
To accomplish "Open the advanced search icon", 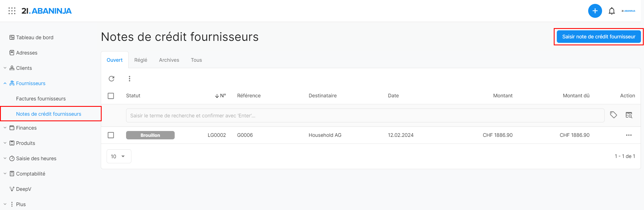I will 629,115.
